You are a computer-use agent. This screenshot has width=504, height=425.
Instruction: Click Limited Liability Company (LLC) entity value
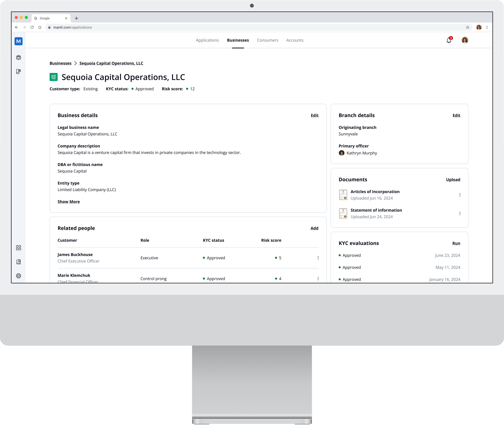point(87,190)
